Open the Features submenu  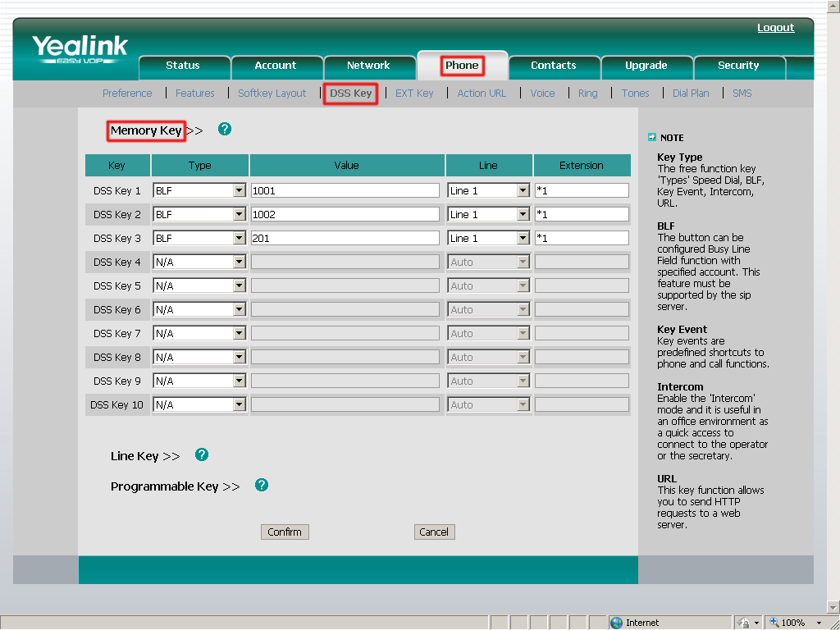[x=195, y=94]
